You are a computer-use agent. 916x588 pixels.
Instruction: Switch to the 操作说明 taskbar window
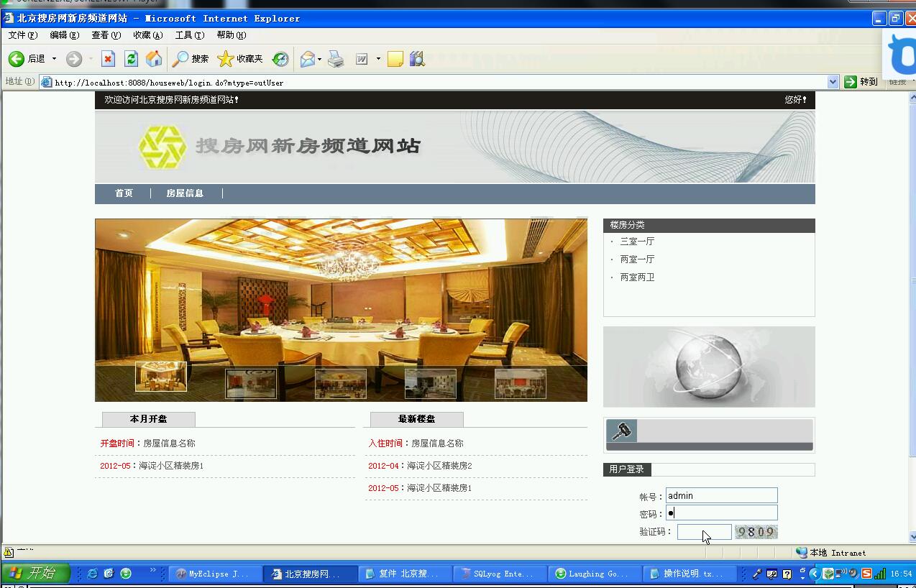[x=690, y=574]
